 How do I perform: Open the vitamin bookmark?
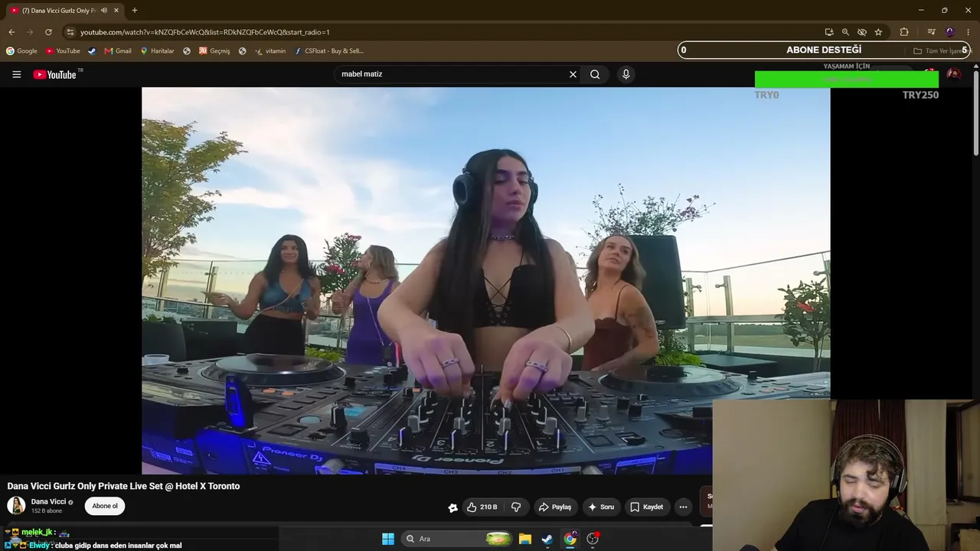(270, 51)
